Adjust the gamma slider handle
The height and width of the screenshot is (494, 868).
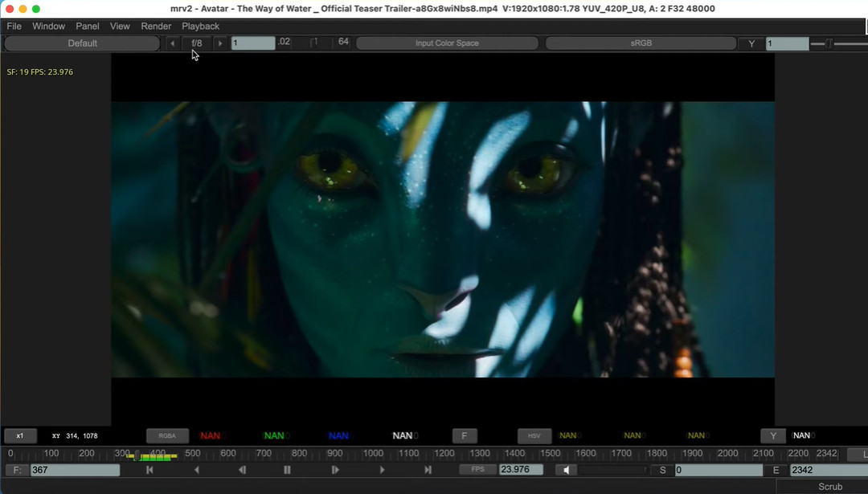coord(829,43)
